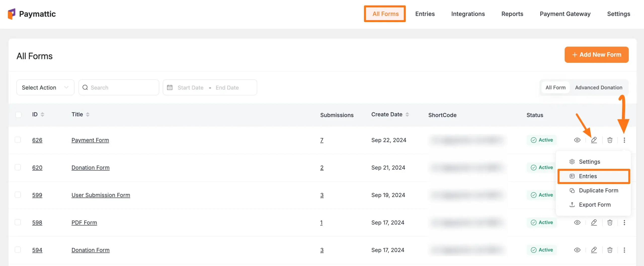Open the Select Action dropdown
Screen dimensions: 644x266
click(45, 87)
